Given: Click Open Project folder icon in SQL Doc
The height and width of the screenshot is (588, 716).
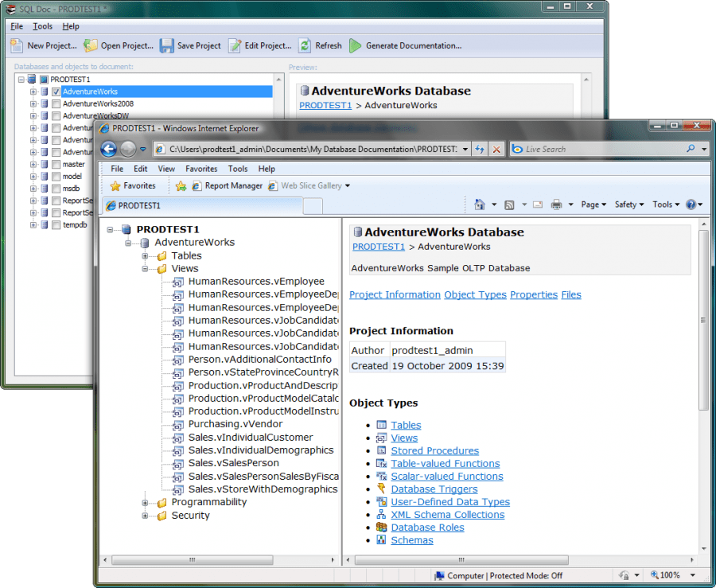Looking at the screenshot, I should 90,45.
